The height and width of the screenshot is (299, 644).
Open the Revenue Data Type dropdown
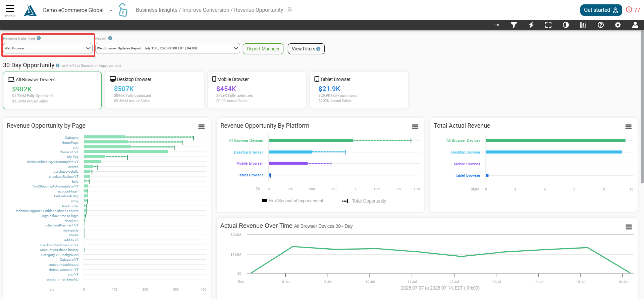click(48, 48)
